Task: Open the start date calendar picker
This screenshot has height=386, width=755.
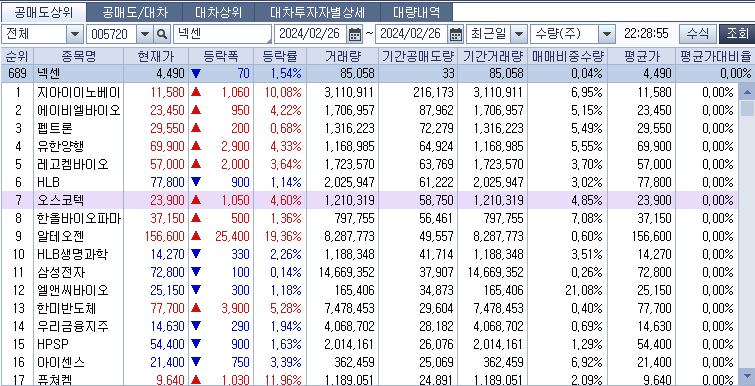Action: click(x=355, y=34)
